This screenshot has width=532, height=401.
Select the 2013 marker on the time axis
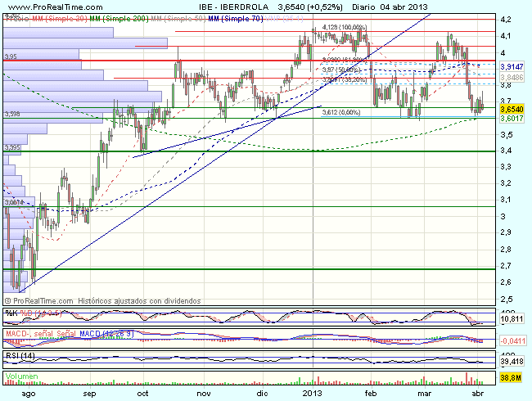coord(312,393)
